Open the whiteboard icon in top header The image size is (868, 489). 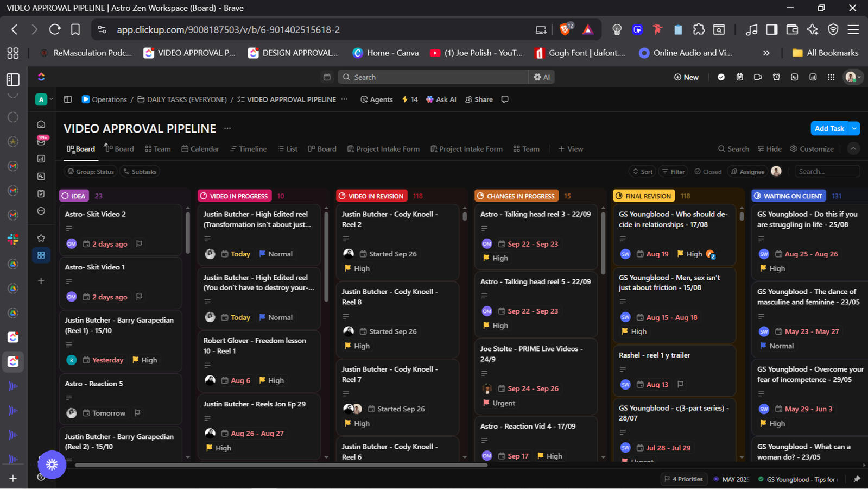click(x=794, y=77)
